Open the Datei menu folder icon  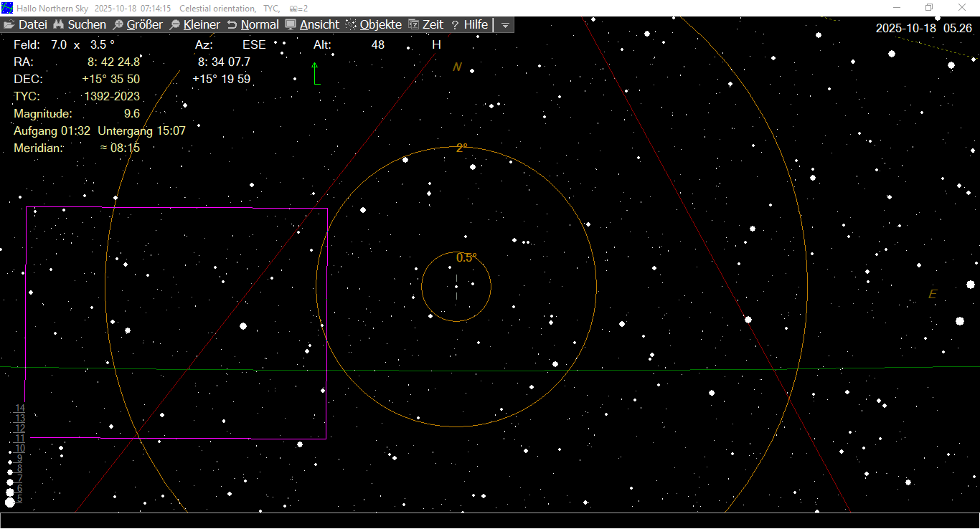(9, 24)
